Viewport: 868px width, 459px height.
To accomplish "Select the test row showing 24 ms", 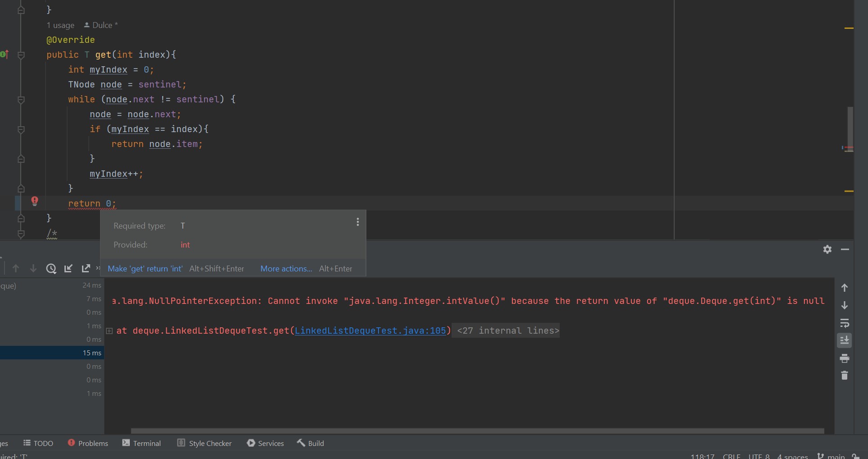I will pos(52,285).
